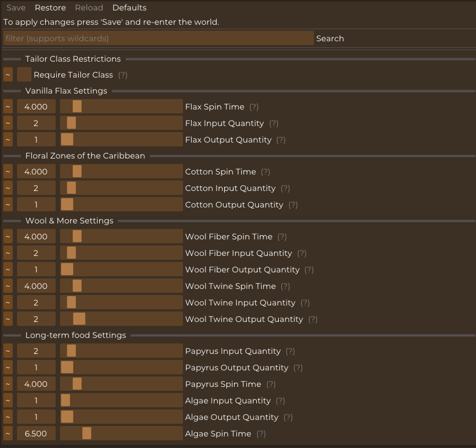Screen dimensions: 476x448
Task: Click the Defaults option at the top
Action: [129, 8]
